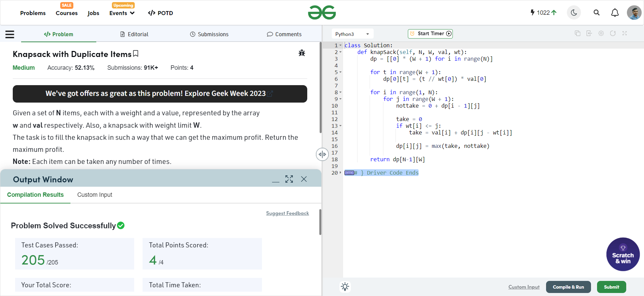
Task: Collapse code fold at line 9
Action: point(340,99)
